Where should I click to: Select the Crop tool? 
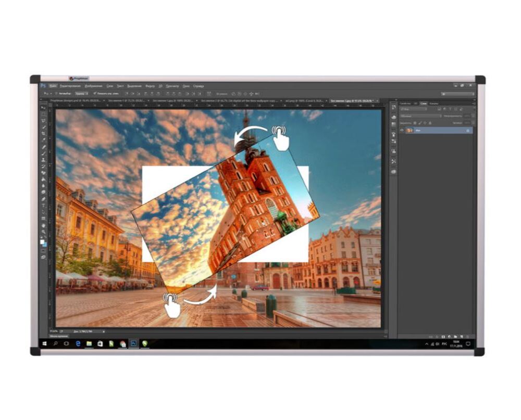click(44, 133)
